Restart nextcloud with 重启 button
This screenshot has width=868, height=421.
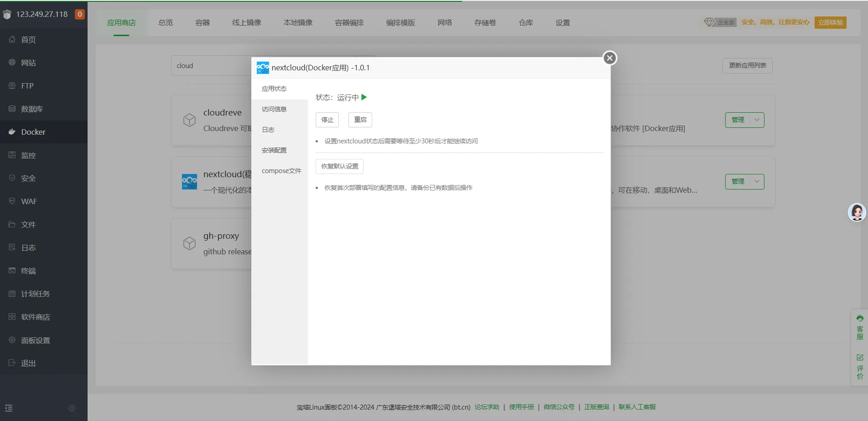pyautogui.click(x=360, y=120)
